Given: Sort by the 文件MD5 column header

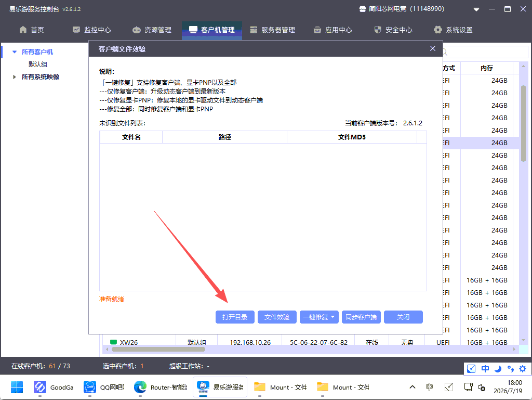Looking at the screenshot, I should click(x=352, y=137).
